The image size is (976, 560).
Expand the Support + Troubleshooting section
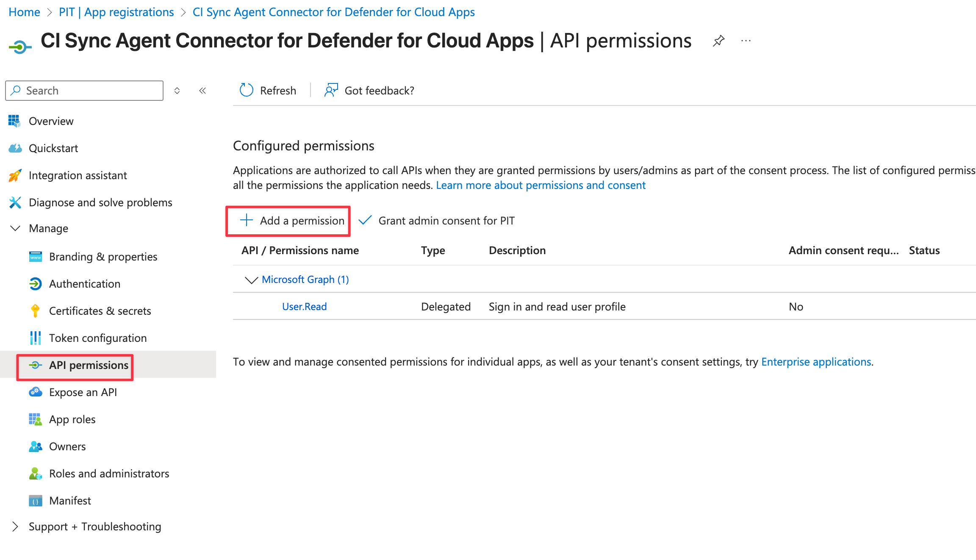(x=15, y=527)
